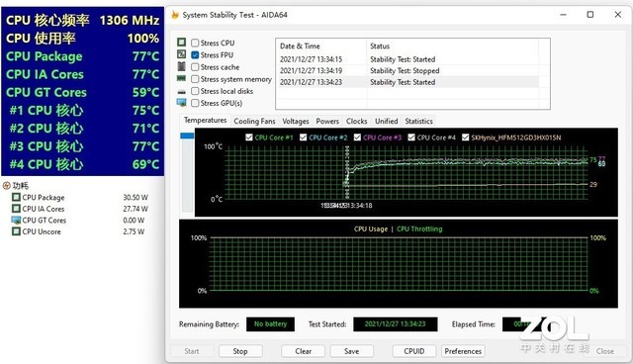This screenshot has height=364, width=633.
Task: Click the blue graph scale slider handle
Action: click(187, 136)
